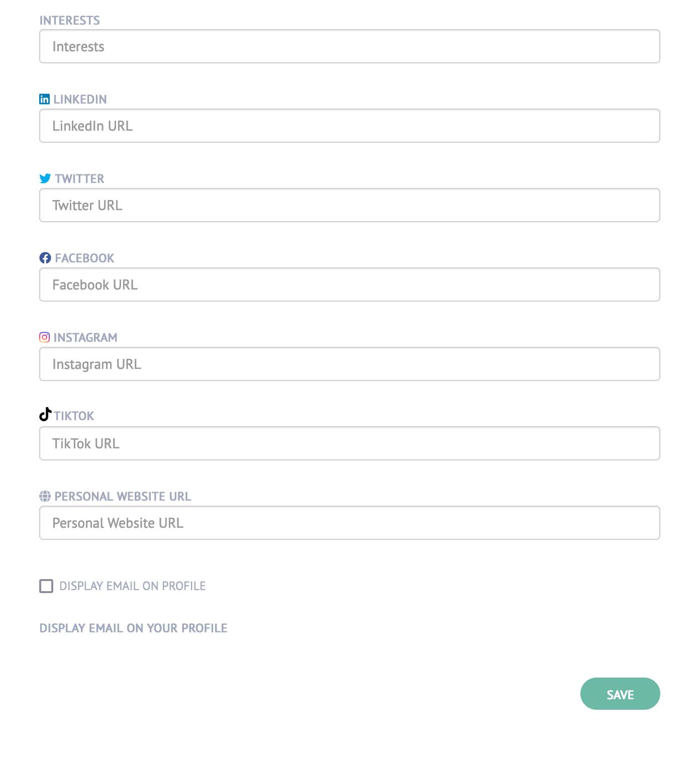Activate the Twitter URL field
Viewport: 700px width, 759px height.
pos(350,205)
